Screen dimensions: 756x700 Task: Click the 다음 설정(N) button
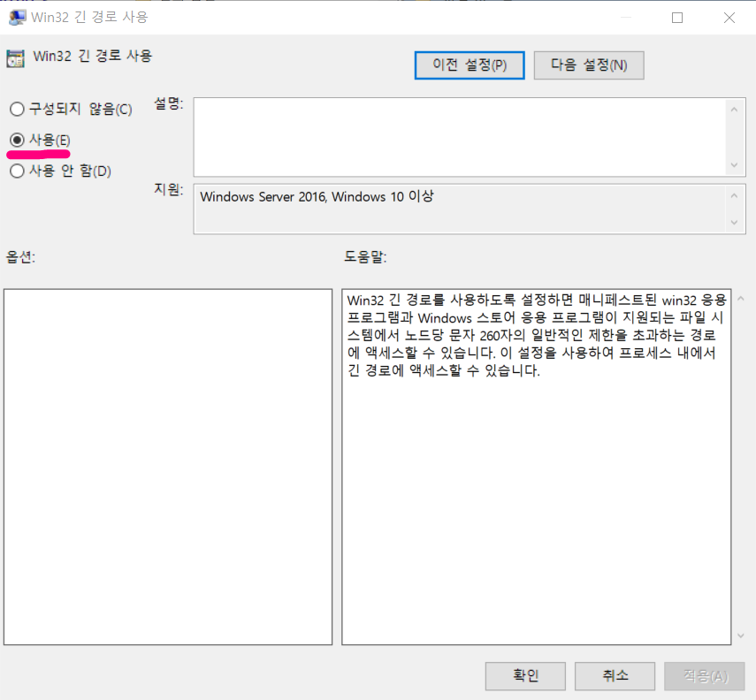coord(589,65)
